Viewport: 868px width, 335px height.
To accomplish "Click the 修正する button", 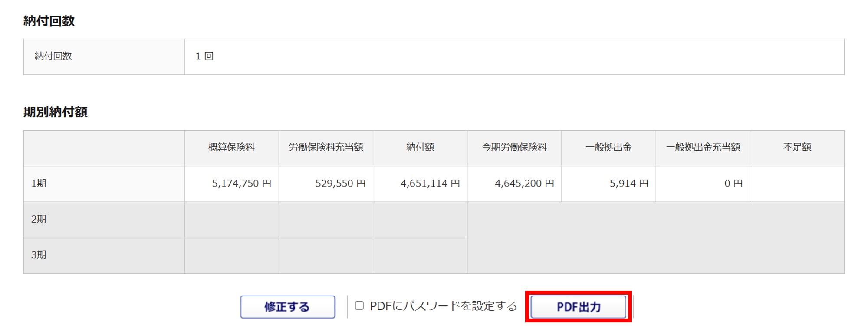I will point(288,307).
